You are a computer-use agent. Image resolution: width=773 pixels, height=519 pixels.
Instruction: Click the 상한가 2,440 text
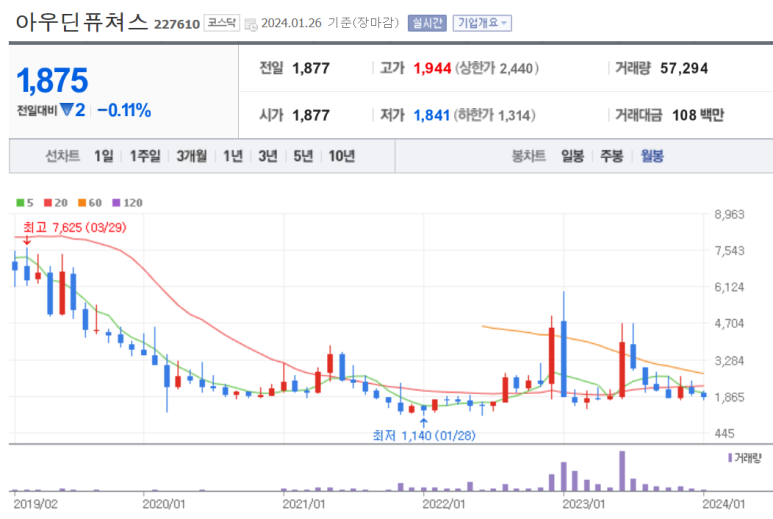(497, 68)
